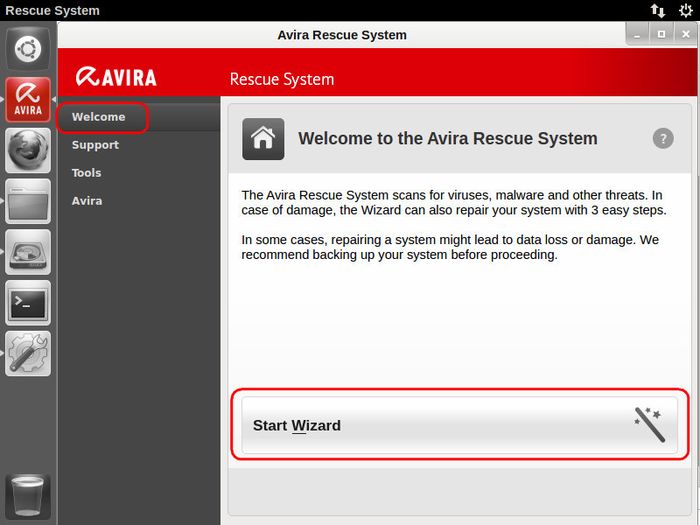Click the Avira logo in the red header
Screen dimensions: 700x525
(117, 78)
